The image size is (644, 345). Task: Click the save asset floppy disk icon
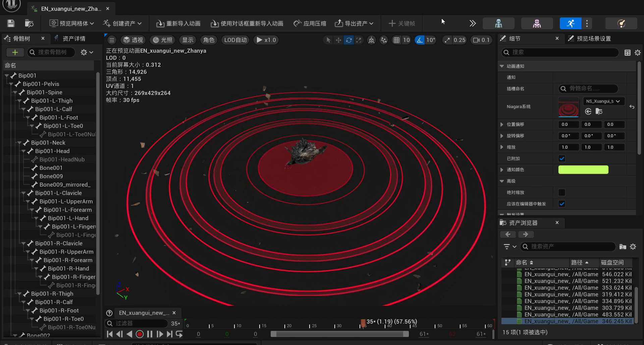tap(11, 23)
